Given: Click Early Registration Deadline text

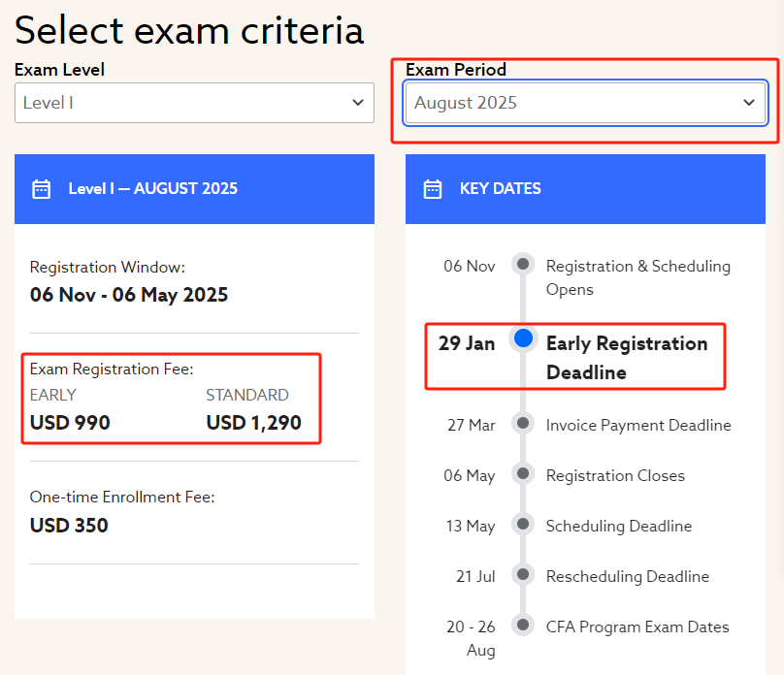Looking at the screenshot, I should (627, 358).
